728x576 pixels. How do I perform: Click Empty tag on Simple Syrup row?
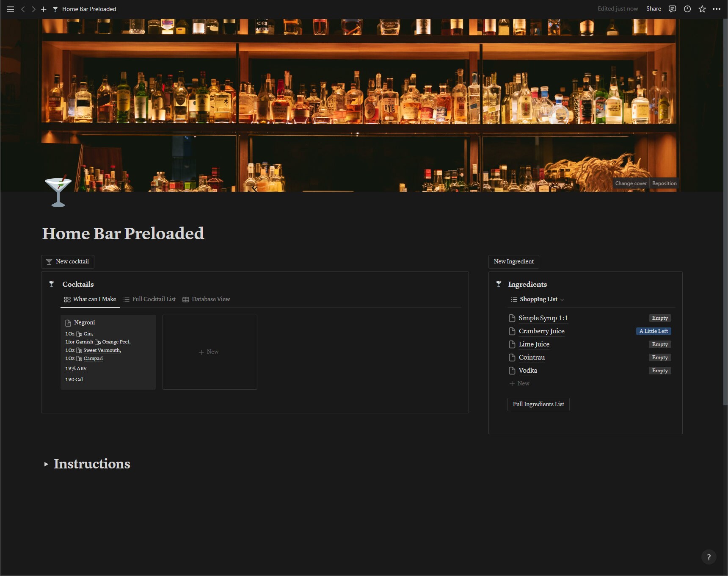click(660, 318)
